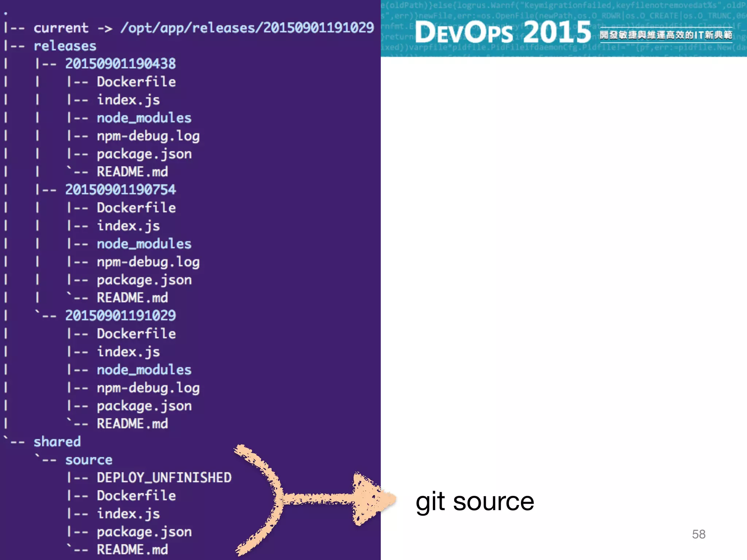Select npm-debug.log in release 20150901191029
The height and width of the screenshot is (560, 747).
point(148,388)
